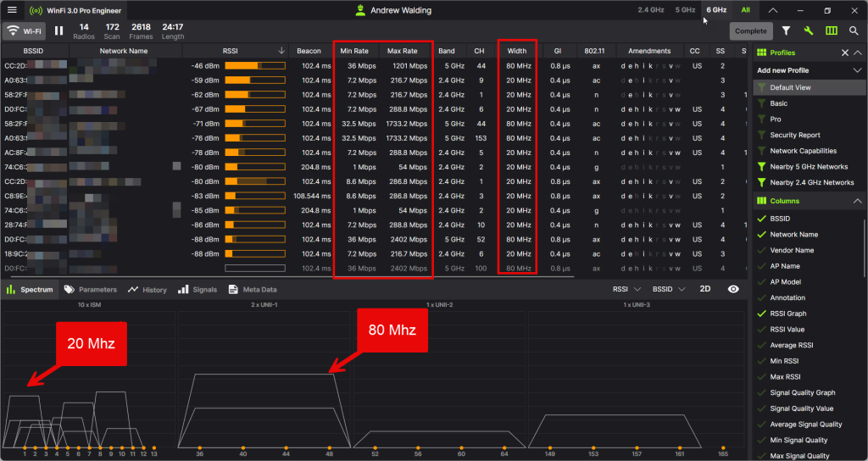
Task: Close the Profiles panel with X
Action: [845, 53]
